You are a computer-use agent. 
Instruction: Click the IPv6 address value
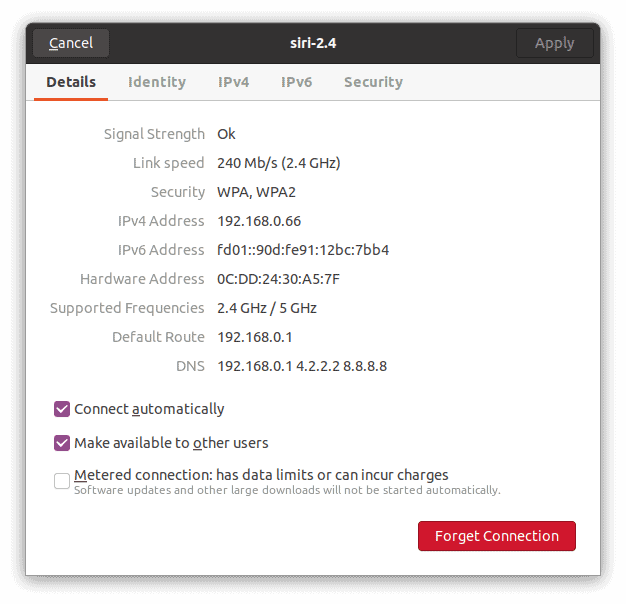[303, 250]
